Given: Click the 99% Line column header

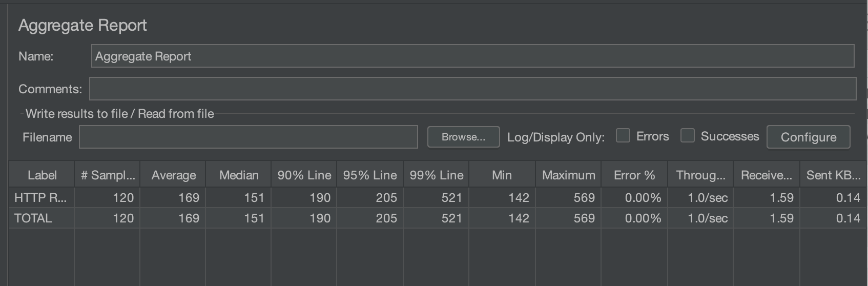Looking at the screenshot, I should [436, 175].
